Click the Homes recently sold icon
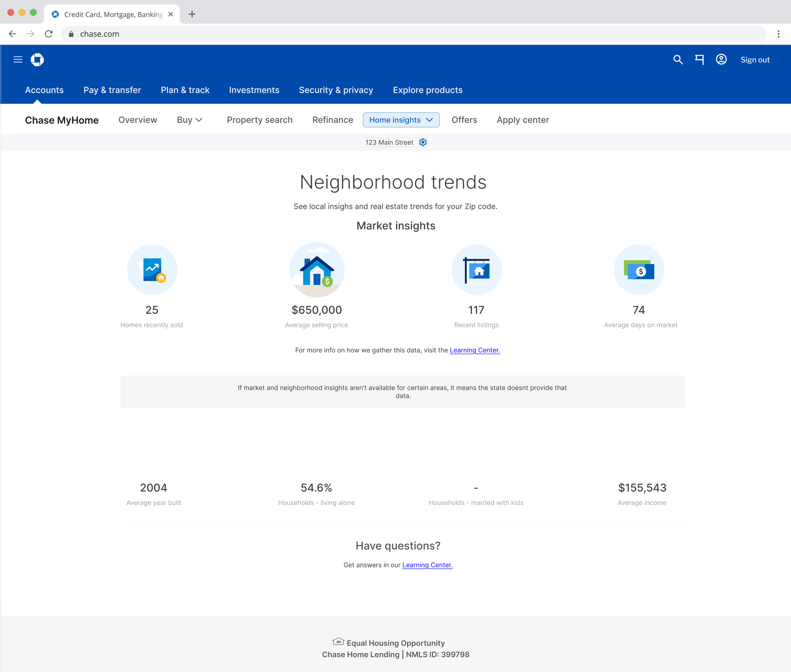The image size is (791, 672). coord(152,270)
